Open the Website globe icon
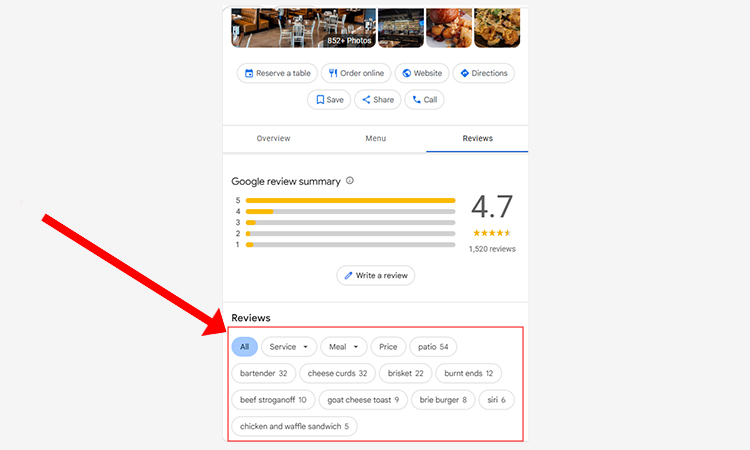The width and height of the screenshot is (750, 450). pos(406,73)
